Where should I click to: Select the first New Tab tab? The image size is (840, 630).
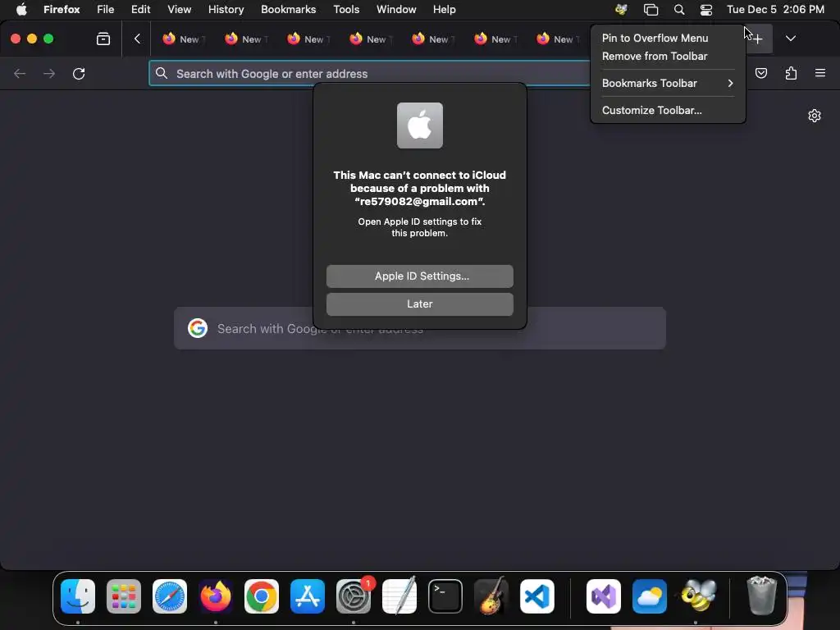(182, 39)
